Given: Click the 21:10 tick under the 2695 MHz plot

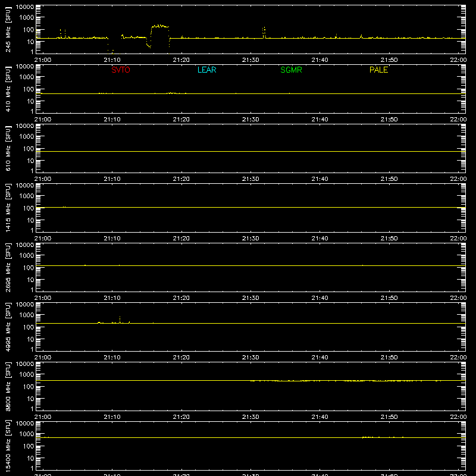Looking at the screenshot, I should 112,298.
